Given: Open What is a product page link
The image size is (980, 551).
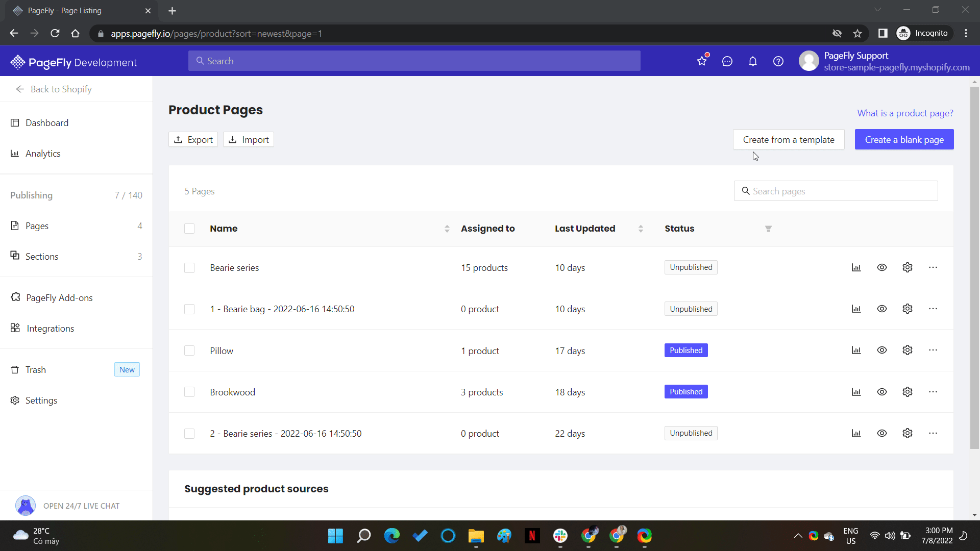Looking at the screenshot, I should click(905, 113).
